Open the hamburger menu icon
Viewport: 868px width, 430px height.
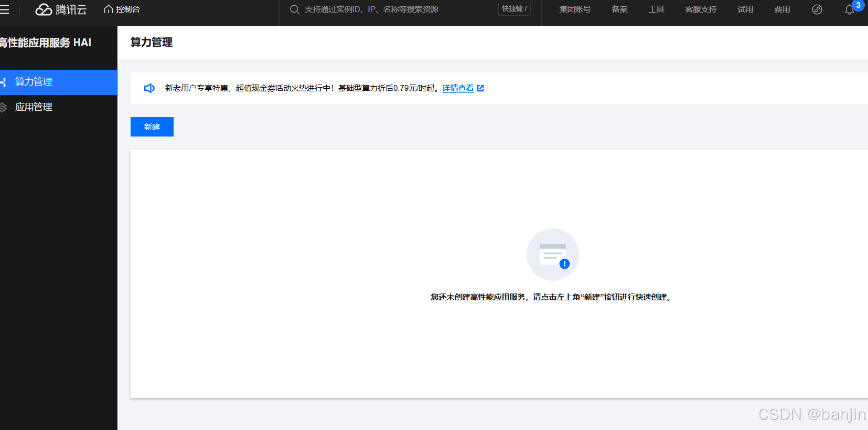tap(4, 9)
